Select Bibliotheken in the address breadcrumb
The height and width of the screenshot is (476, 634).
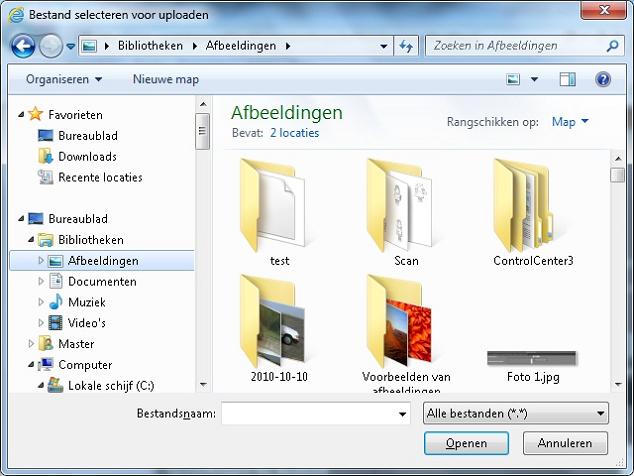coord(150,46)
